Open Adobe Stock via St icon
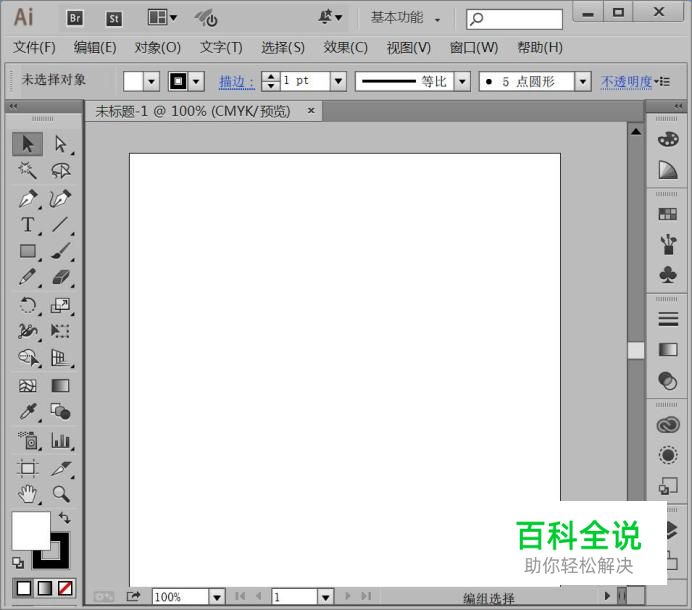The image size is (692, 610). [114, 19]
